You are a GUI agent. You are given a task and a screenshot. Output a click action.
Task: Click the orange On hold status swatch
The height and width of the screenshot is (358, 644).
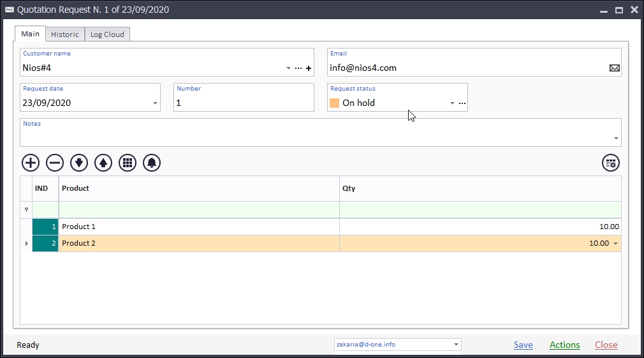pyautogui.click(x=335, y=103)
